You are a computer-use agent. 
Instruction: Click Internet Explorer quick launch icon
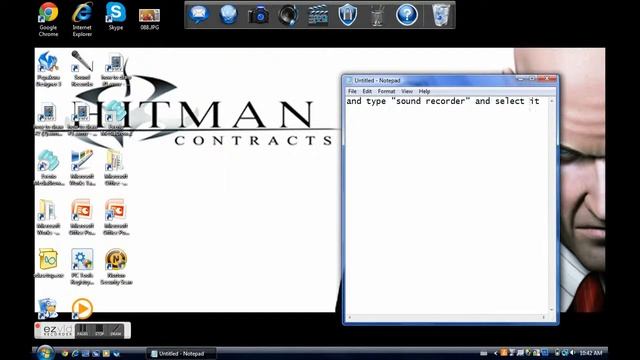click(75, 353)
